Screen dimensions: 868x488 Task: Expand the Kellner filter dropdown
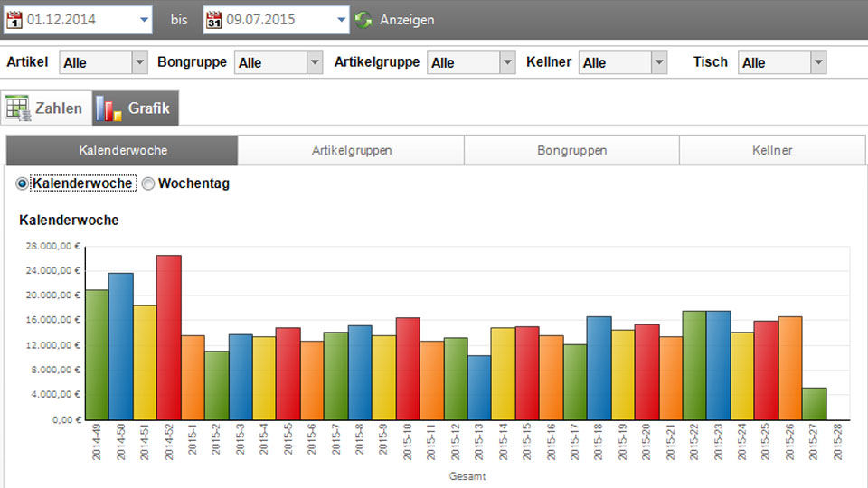659,62
